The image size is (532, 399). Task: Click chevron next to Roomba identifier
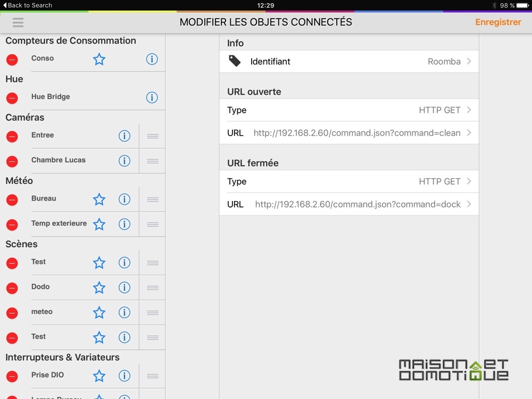469,61
